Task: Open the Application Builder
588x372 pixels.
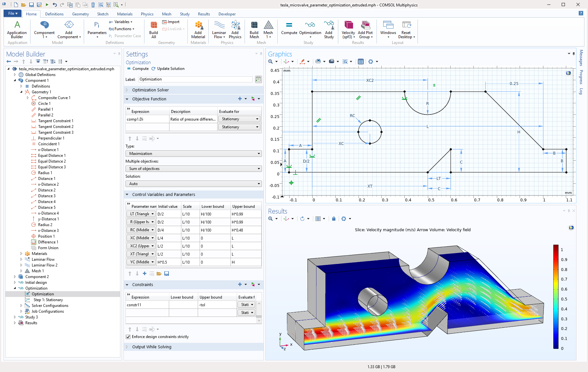Action: 17,29
